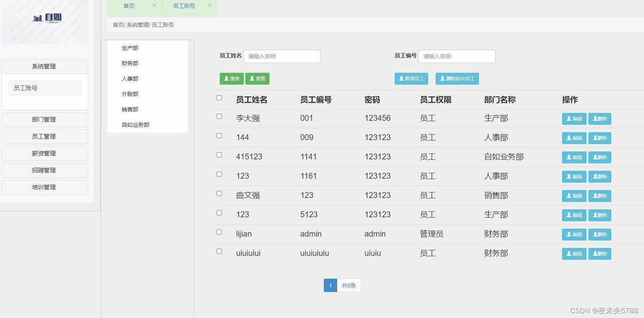Edit the row with 员工编号 1161
644x318 pixels.
tap(574, 177)
